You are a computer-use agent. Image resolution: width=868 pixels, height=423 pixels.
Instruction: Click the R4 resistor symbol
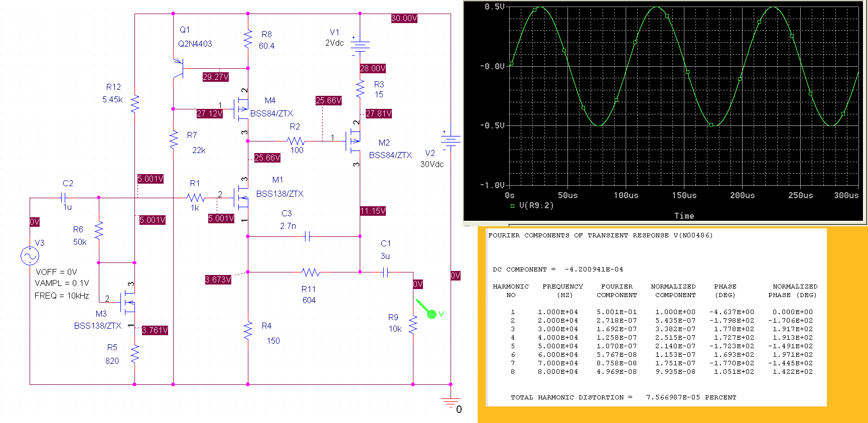tap(248, 331)
